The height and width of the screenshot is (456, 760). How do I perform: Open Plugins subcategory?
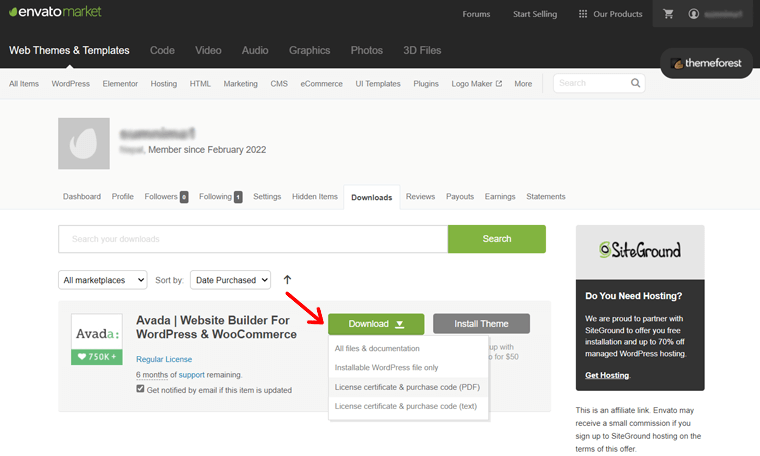tap(426, 84)
